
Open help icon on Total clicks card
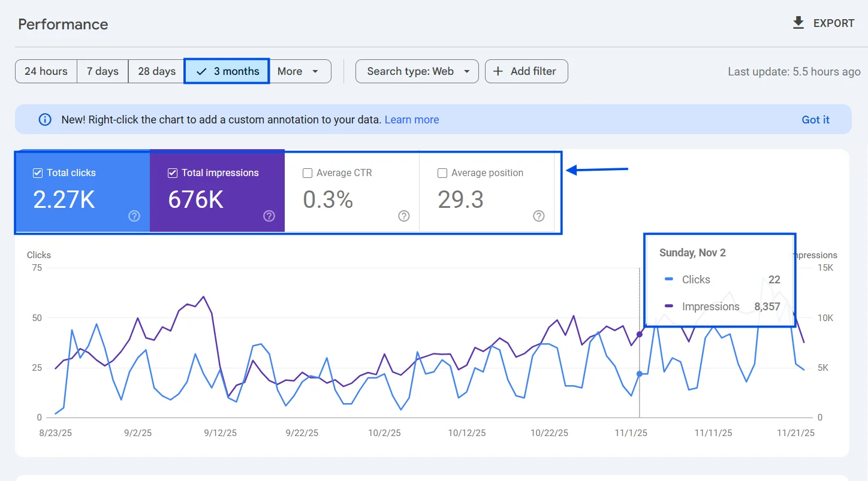click(x=134, y=216)
